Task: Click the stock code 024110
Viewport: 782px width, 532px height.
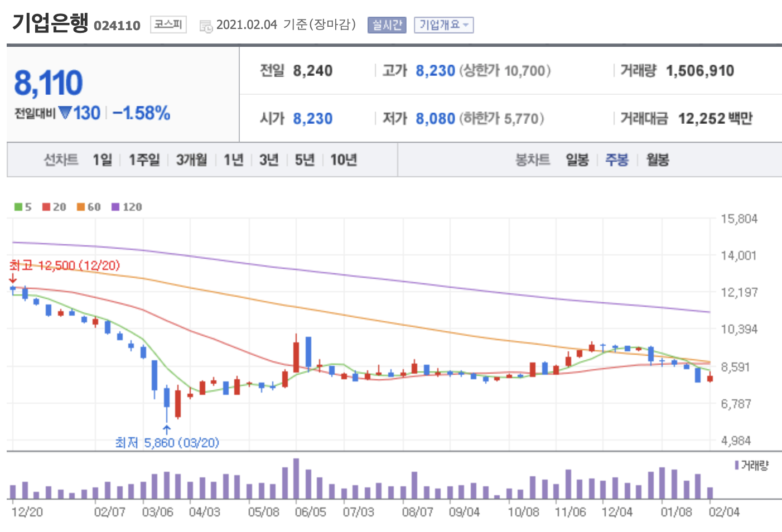Action: point(117,26)
